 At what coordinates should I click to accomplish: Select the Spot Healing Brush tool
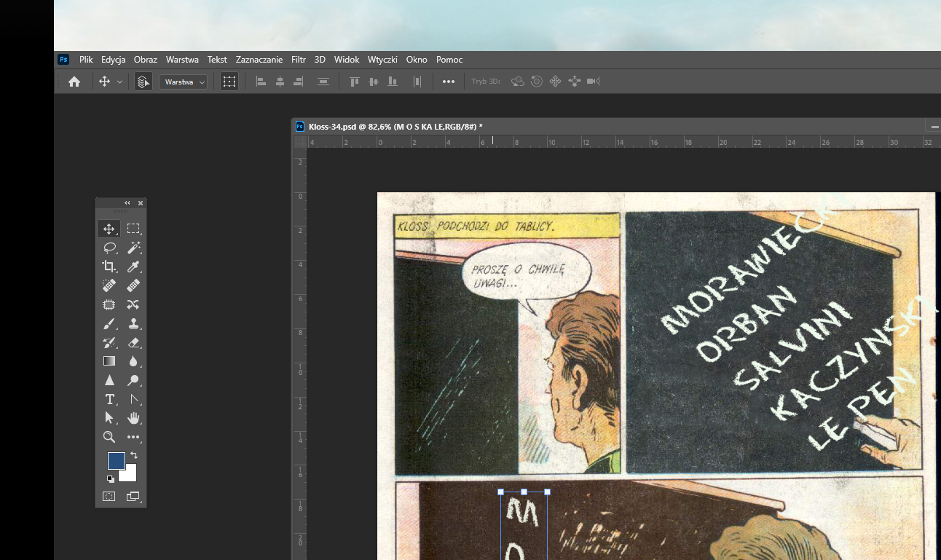tap(109, 285)
